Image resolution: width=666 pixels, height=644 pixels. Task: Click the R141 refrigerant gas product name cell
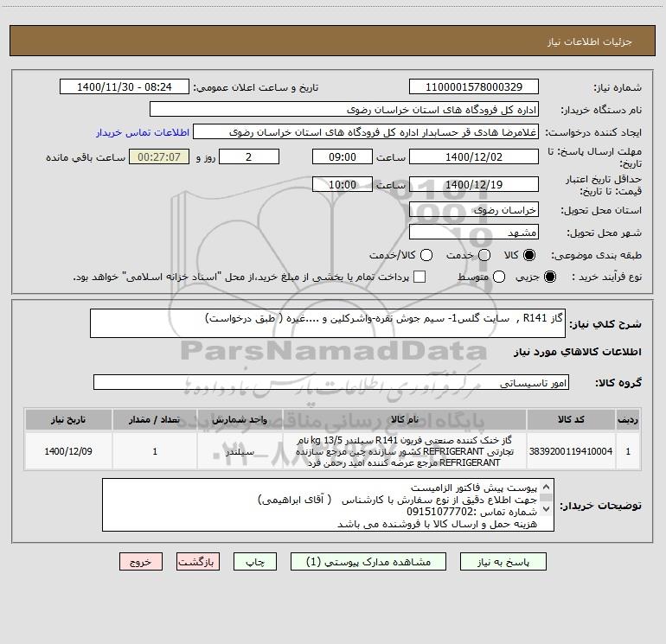(x=405, y=451)
